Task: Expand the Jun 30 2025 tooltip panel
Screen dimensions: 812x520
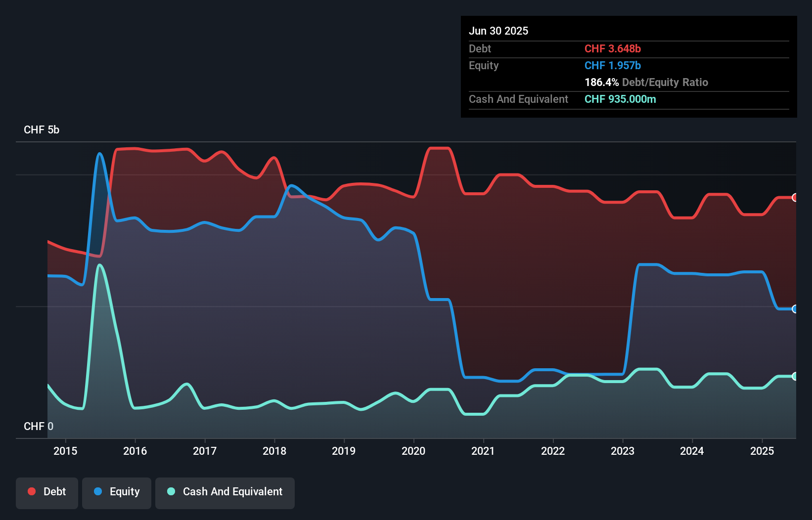Action: (x=498, y=31)
